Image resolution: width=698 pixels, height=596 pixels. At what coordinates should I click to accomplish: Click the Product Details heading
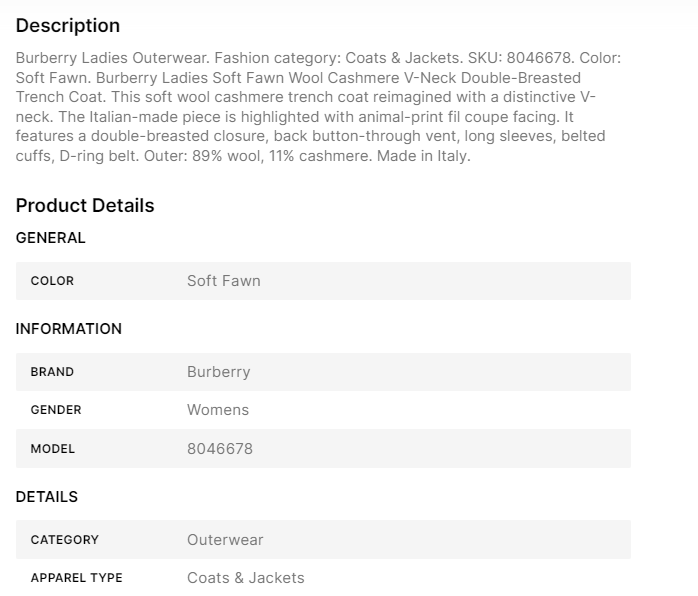tap(85, 206)
